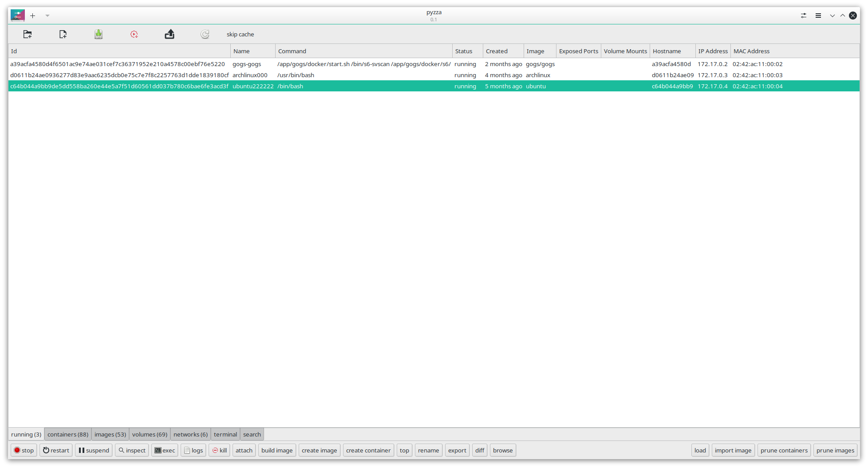This screenshot has width=868, height=468.
Task: Click the diff button
Action: point(480,450)
